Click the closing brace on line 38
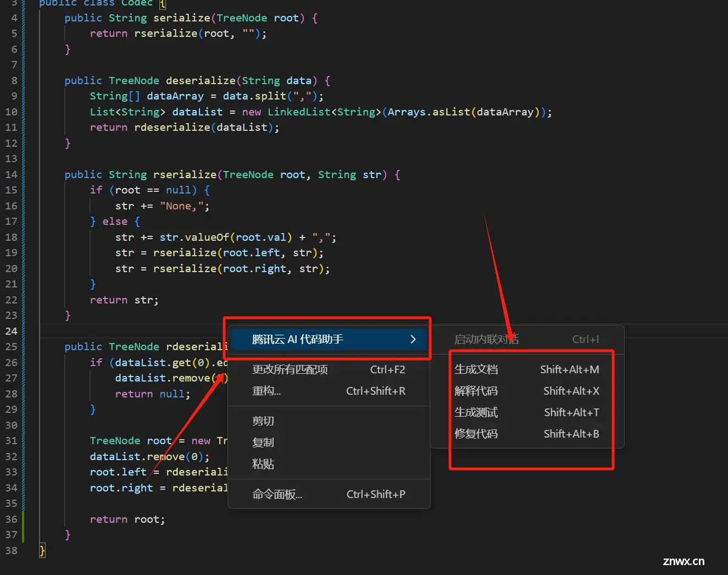 [42, 550]
